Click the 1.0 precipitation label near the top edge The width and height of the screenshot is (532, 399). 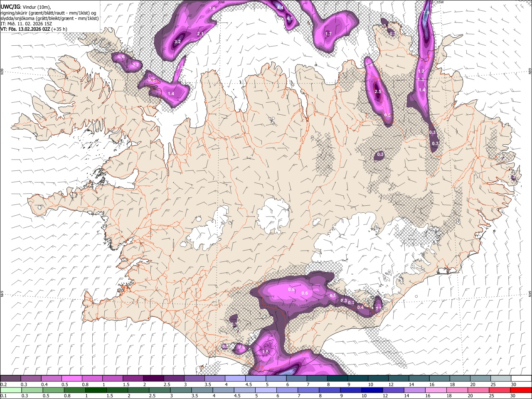pos(212,8)
